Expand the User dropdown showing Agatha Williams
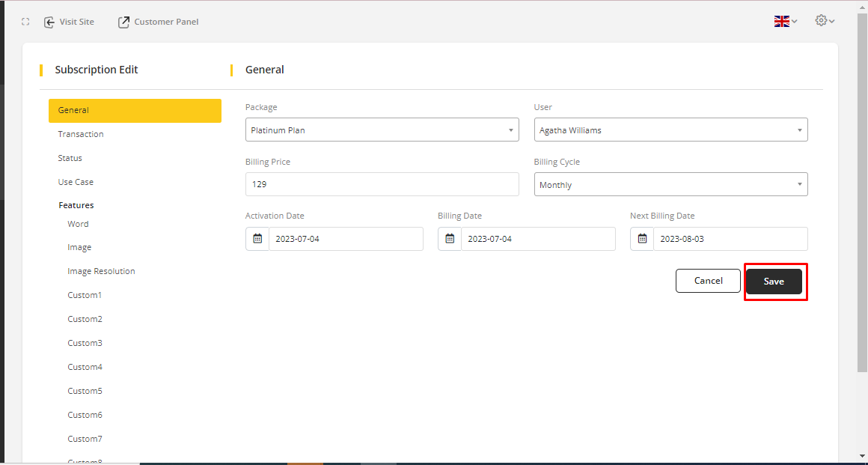 670,130
